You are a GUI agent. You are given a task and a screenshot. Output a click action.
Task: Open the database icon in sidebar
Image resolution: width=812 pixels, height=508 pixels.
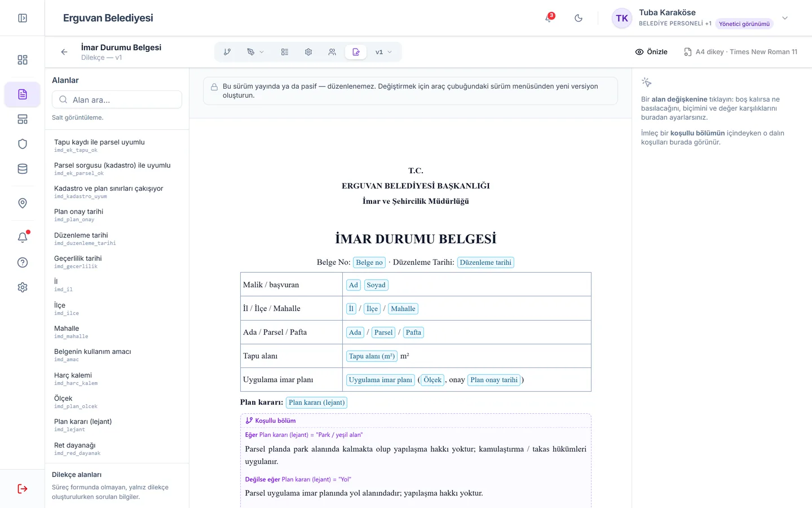(23, 169)
